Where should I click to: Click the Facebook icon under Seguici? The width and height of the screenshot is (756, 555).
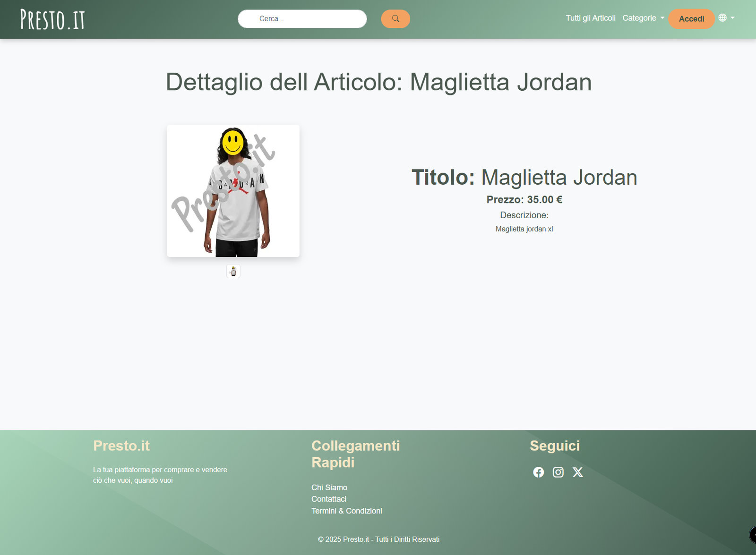(x=538, y=472)
